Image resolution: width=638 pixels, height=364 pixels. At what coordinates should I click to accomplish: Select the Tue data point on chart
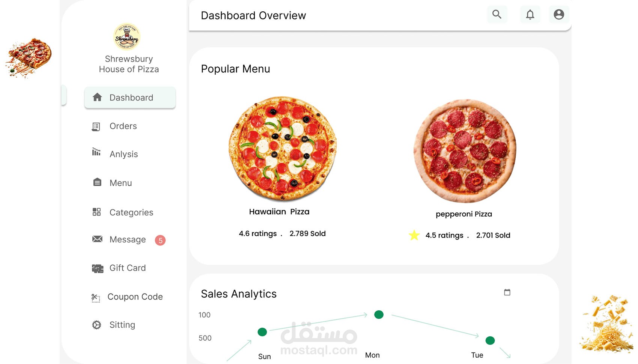[490, 340]
